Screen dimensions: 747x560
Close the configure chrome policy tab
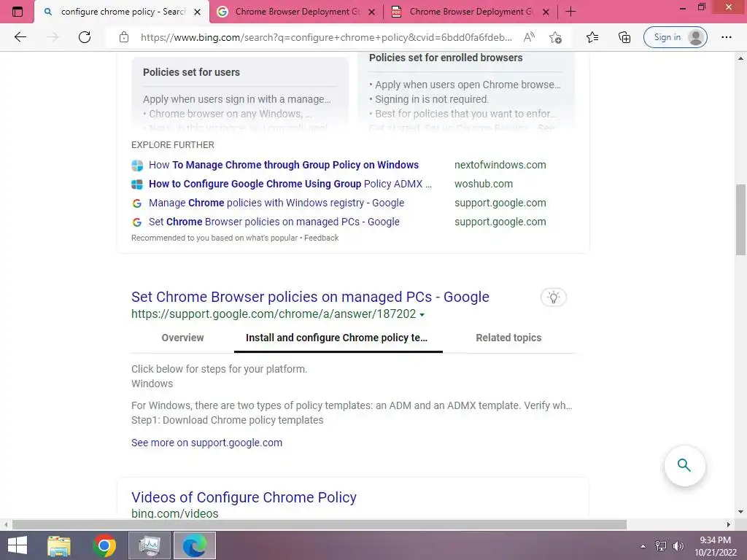pos(197,12)
